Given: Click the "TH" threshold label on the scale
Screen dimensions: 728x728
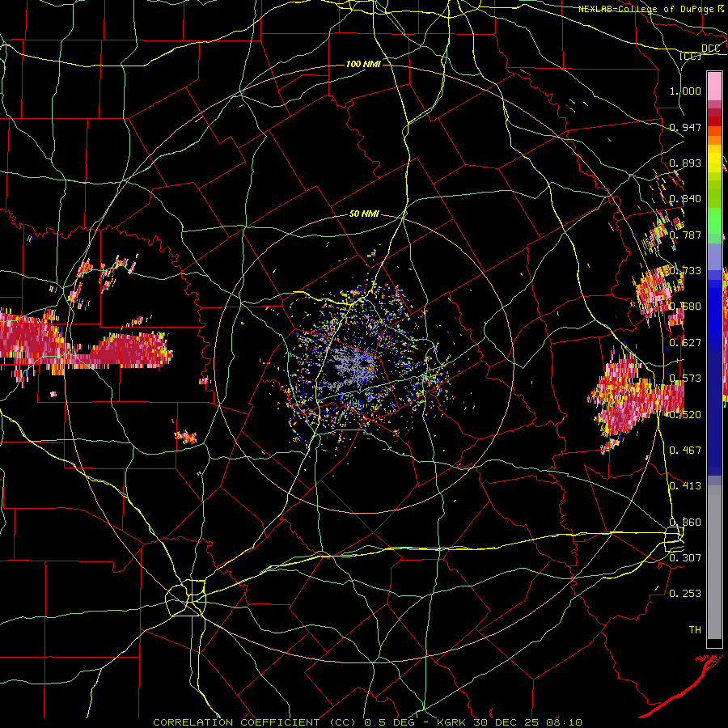Looking at the screenshot, I should [695, 630].
